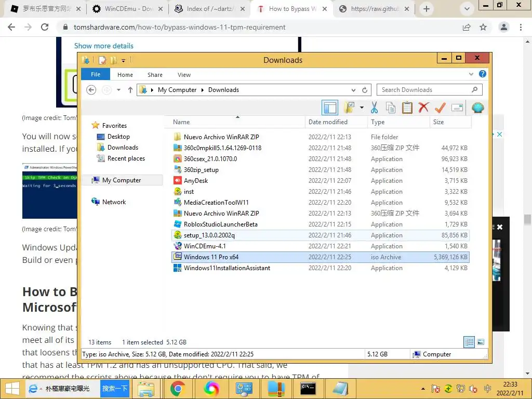Click the Properties icon in the Explorer title bar
The image size is (532, 399).
point(102,60)
